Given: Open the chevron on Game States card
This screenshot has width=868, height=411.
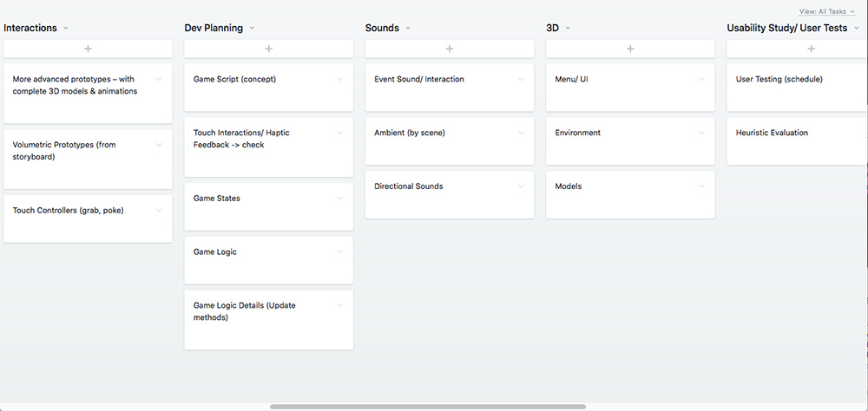Looking at the screenshot, I should 340,198.
